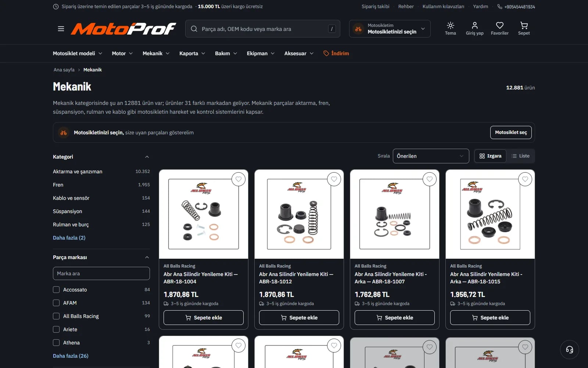Add ABR-18-1004 to cart with Sepete ekle

coord(204,318)
